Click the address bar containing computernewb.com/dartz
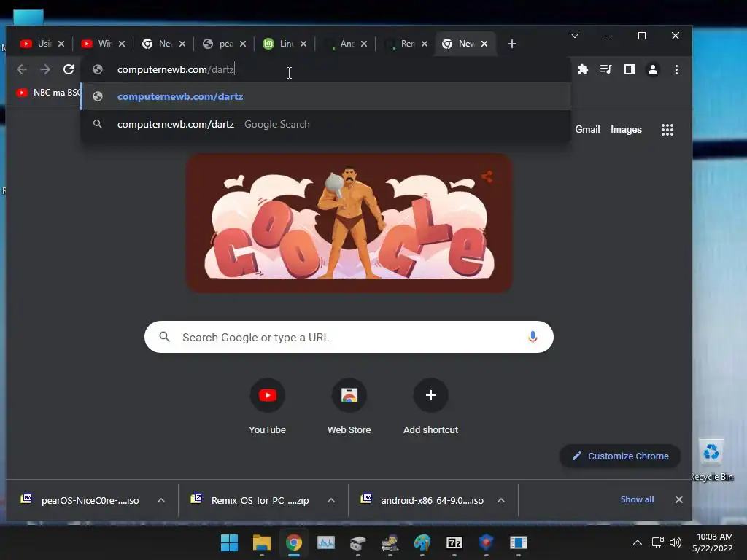This screenshot has height=560, width=747. (326, 69)
